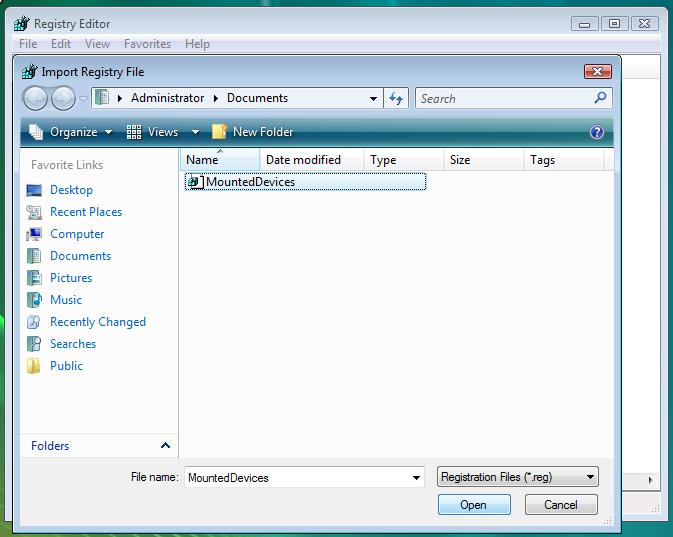This screenshot has width=673, height=537.
Task: Sort by Date modified column header
Action: point(312,160)
